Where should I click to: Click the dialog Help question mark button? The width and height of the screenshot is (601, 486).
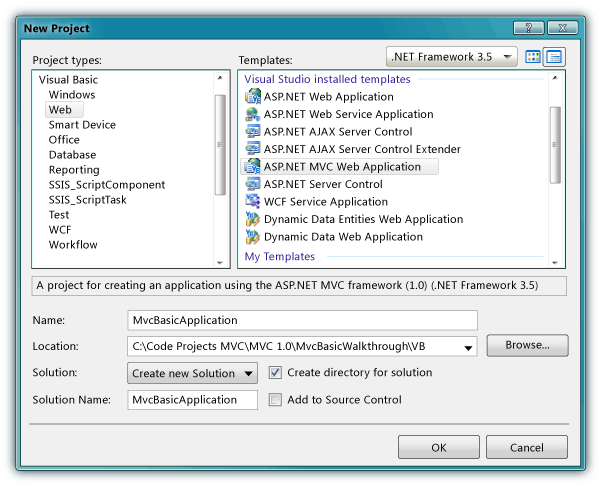click(529, 28)
